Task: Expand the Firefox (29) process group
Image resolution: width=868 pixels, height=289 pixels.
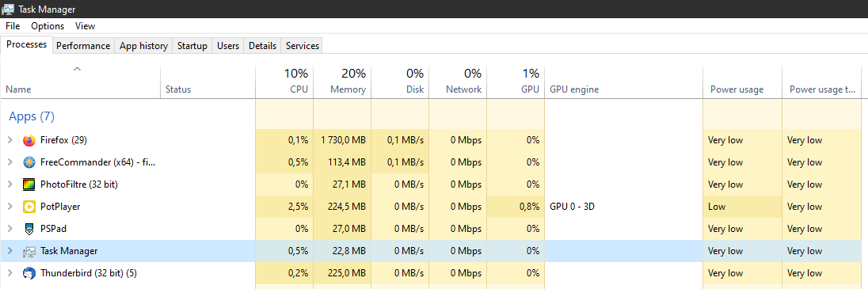Action: (x=10, y=140)
